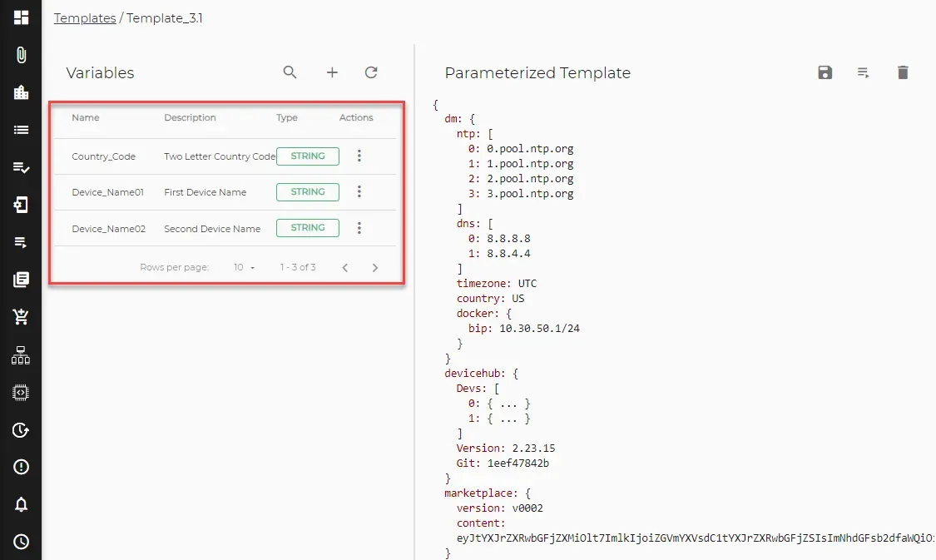
Task: Open the exclamation alerts sidebar icon
Action: coord(21,467)
